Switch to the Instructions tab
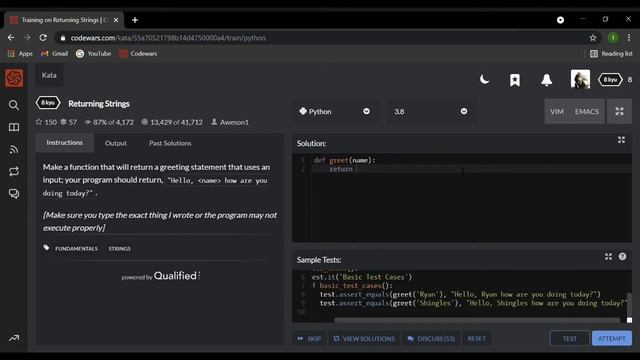 point(64,142)
